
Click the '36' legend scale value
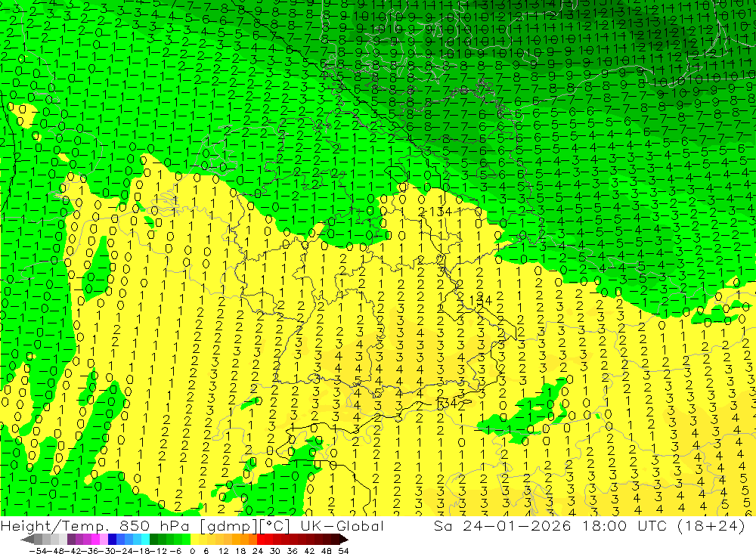pos(292,551)
